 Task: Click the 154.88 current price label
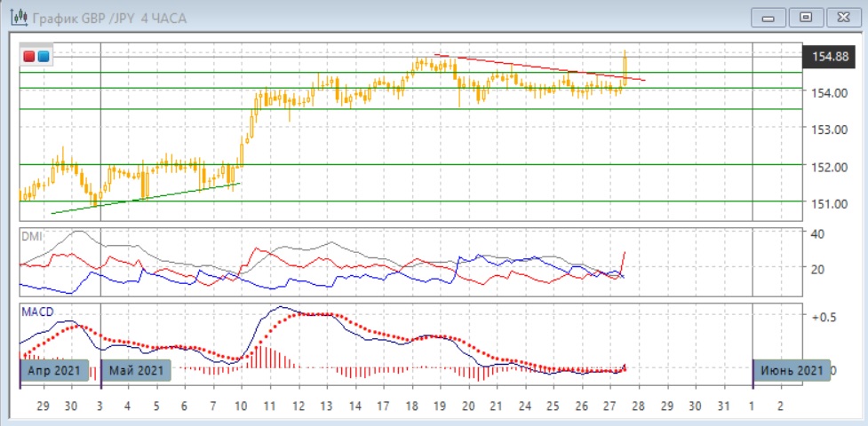tap(831, 57)
